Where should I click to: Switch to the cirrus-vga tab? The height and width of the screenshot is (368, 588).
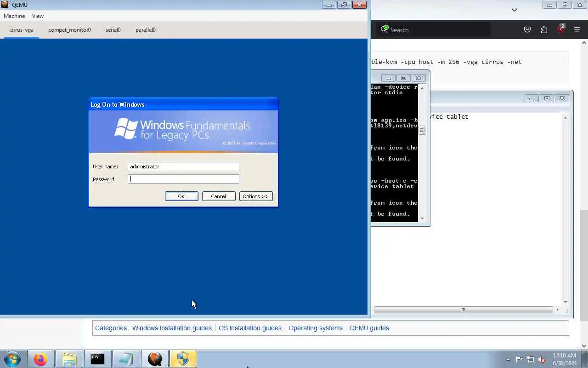21,30
